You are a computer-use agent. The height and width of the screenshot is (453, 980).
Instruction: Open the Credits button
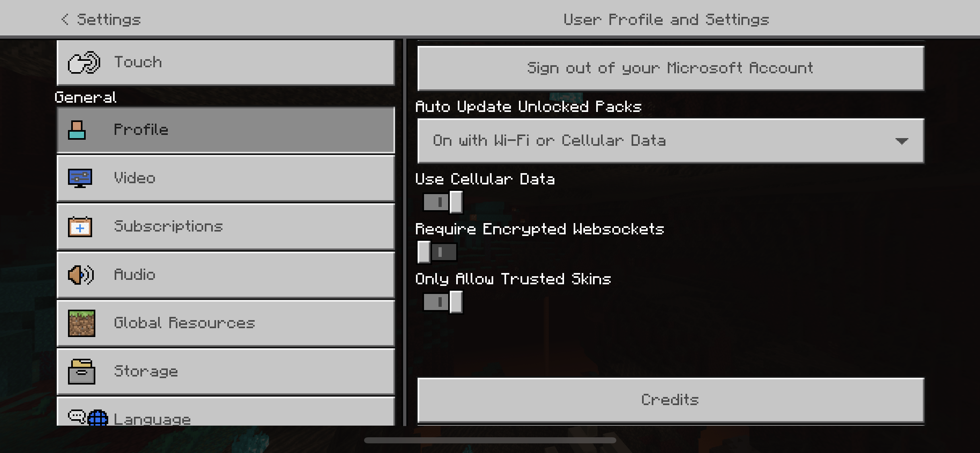point(671,400)
